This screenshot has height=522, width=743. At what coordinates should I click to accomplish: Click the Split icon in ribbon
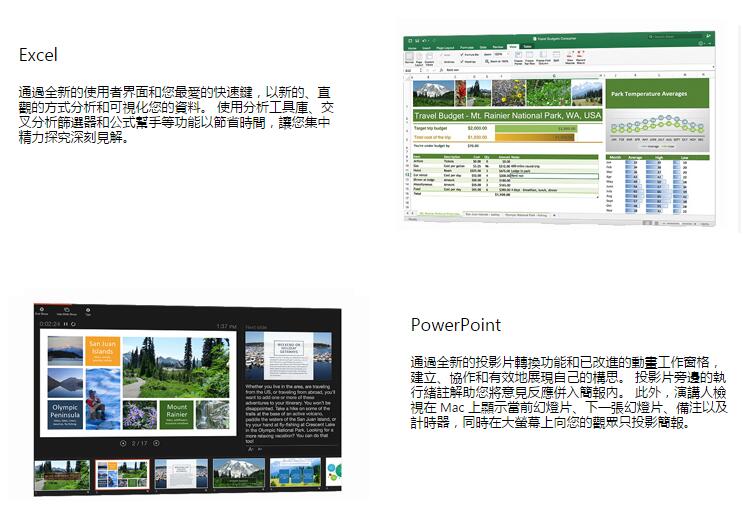coord(556,56)
